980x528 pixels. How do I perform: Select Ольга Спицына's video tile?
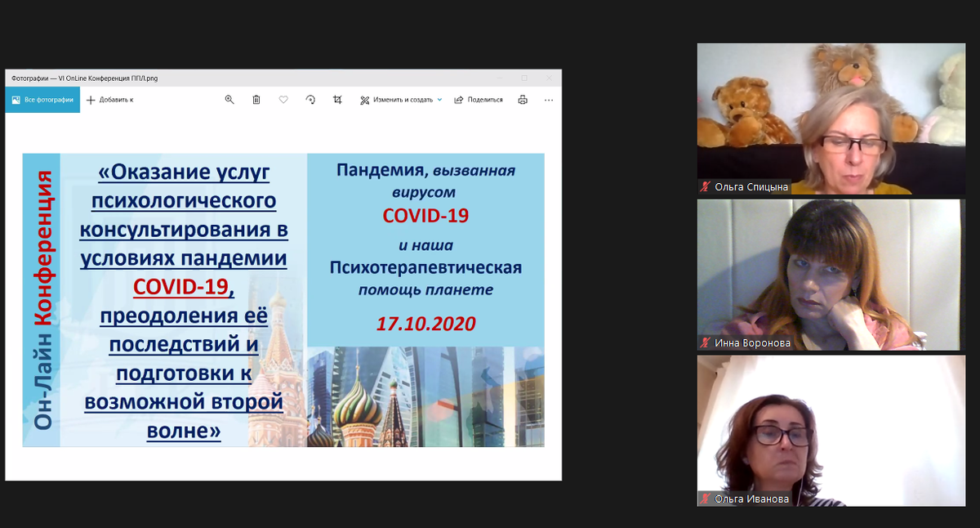(x=831, y=119)
